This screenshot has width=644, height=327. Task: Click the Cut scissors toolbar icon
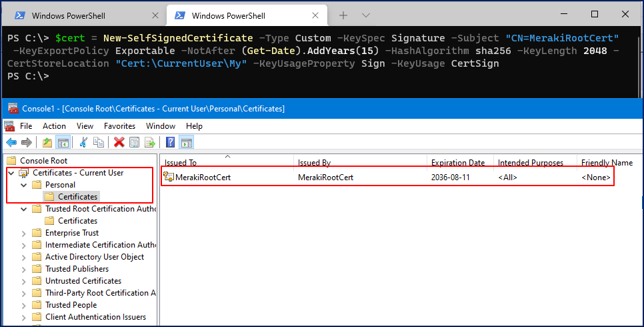(84, 142)
